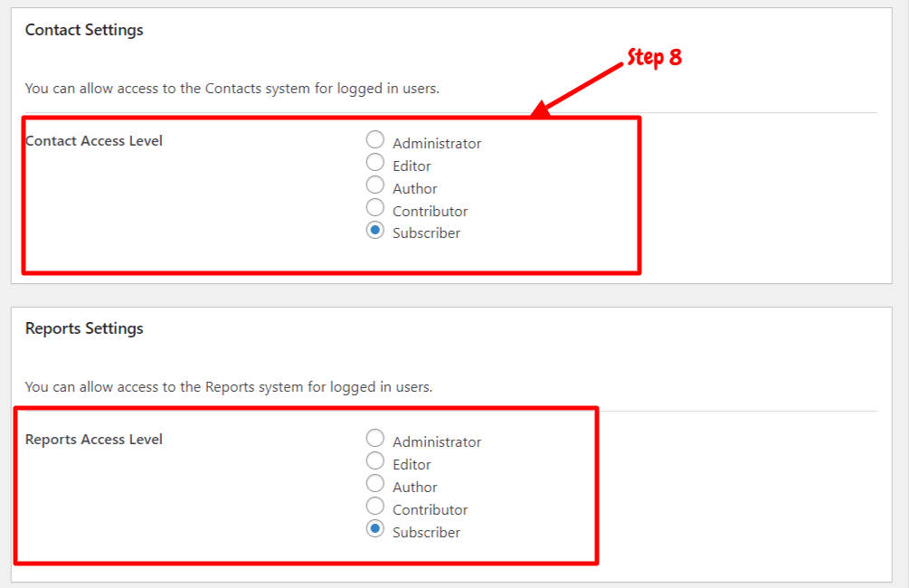Viewport: 909px width, 588px height.
Task: Select Administrator for Contact Access Level
Action: [375, 139]
